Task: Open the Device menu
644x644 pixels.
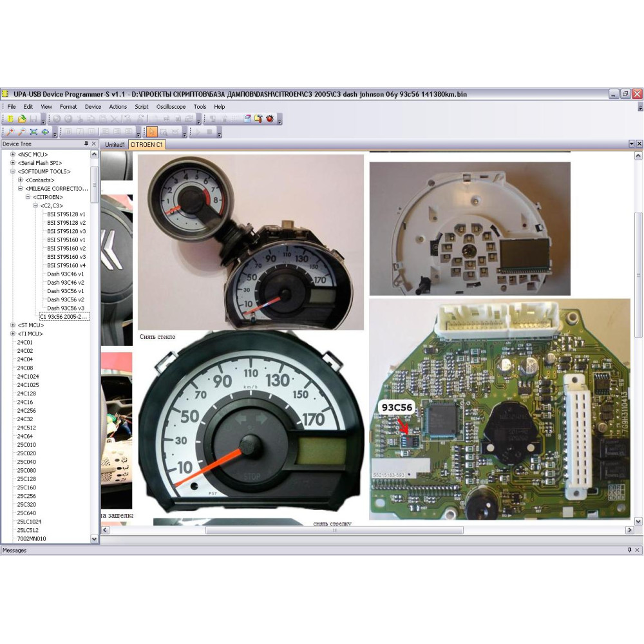Action: (93, 107)
